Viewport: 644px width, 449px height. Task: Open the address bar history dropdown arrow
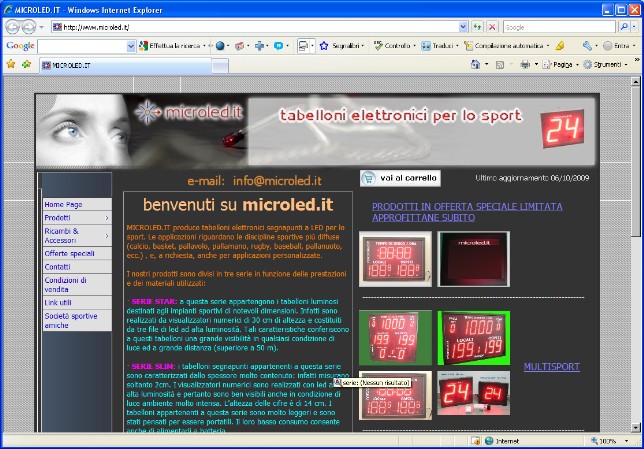point(463,27)
